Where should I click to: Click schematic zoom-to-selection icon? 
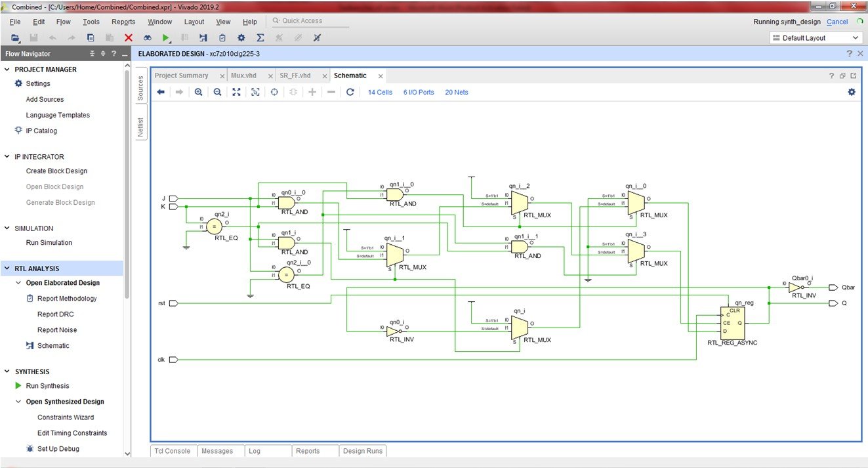tap(255, 92)
